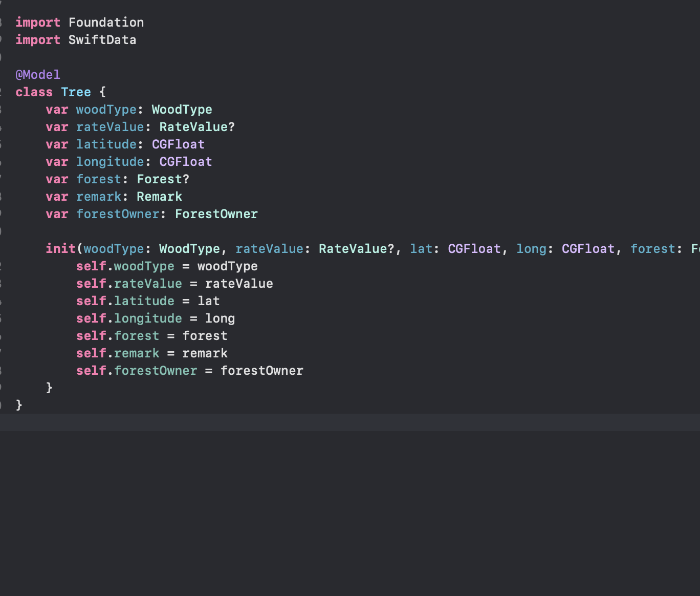The width and height of the screenshot is (700, 596).
Task: Click ForestOwner type in var forestOwner declaration
Action: [x=216, y=214]
